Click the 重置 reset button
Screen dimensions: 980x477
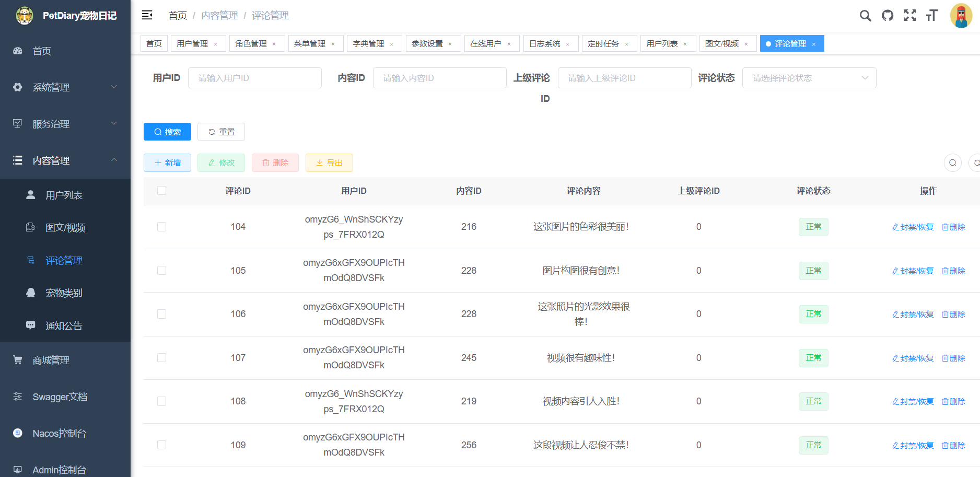coord(221,132)
